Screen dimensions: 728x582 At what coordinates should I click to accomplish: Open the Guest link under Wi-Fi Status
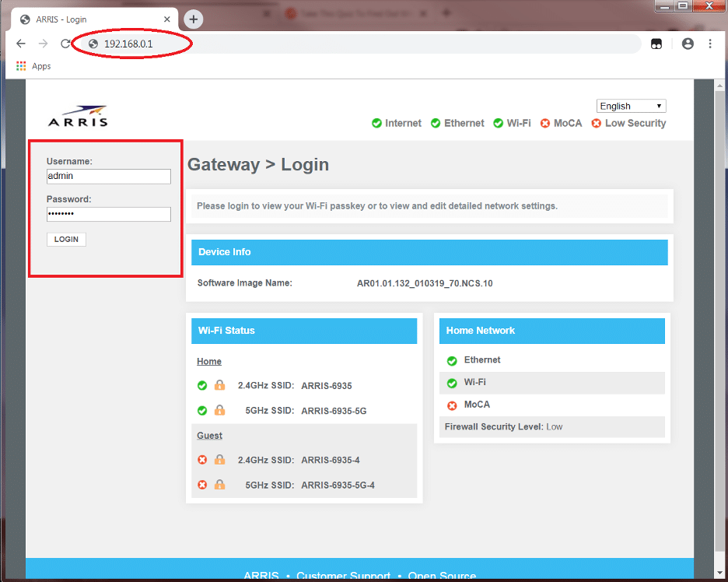coord(209,436)
